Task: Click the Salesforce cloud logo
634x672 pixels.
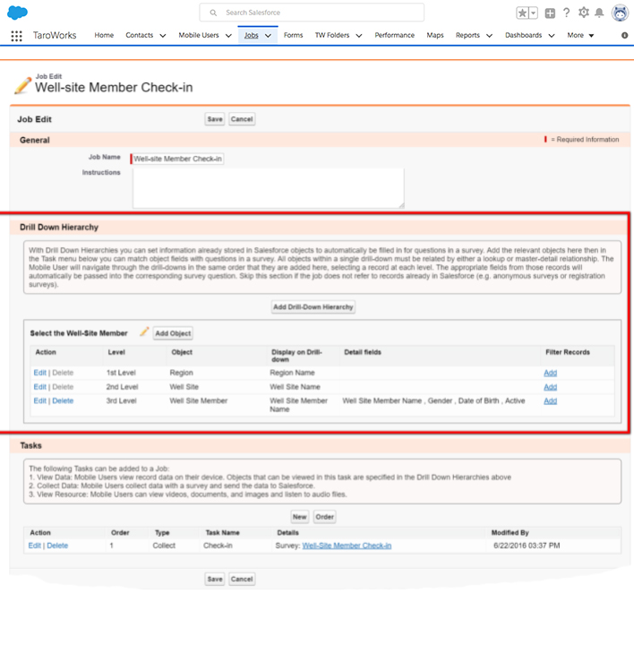Action: click(18, 13)
